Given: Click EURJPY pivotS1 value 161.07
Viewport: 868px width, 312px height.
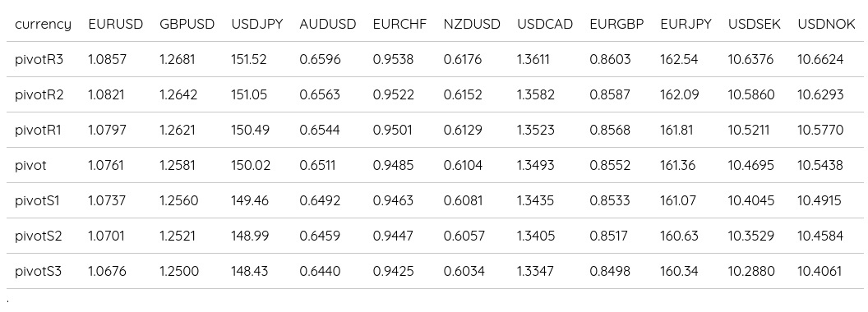Looking at the screenshot, I should [678, 201].
